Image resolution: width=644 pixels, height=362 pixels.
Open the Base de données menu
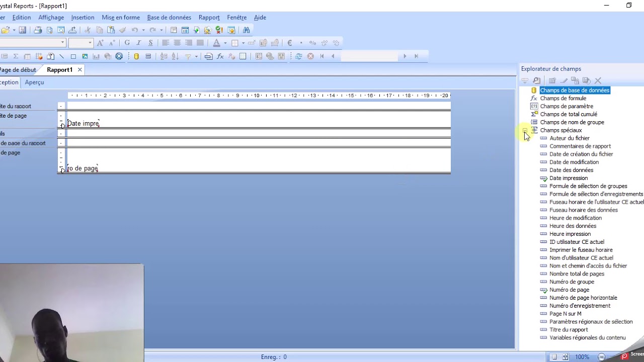tap(169, 17)
